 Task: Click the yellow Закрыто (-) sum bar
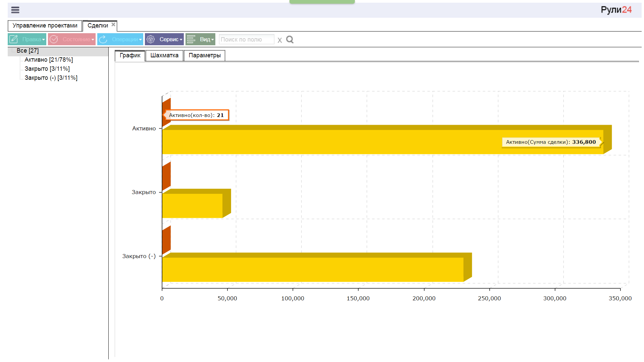[312, 269]
